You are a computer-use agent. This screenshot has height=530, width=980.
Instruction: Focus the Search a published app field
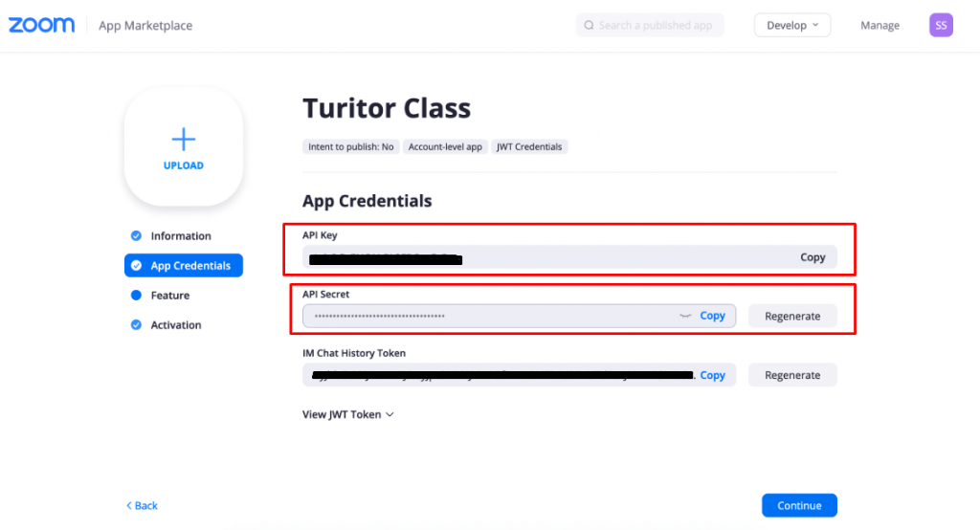click(x=650, y=25)
